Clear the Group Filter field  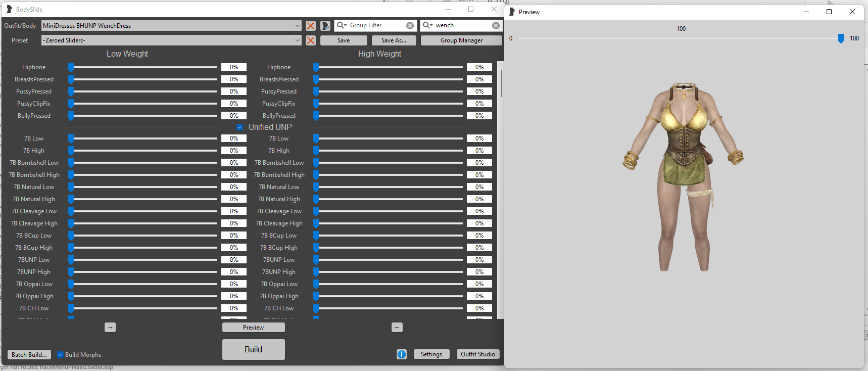coord(410,25)
